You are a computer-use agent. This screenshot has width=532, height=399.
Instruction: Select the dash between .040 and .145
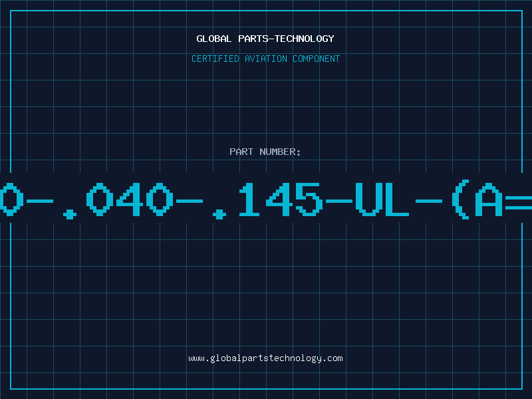pyautogui.click(x=190, y=201)
